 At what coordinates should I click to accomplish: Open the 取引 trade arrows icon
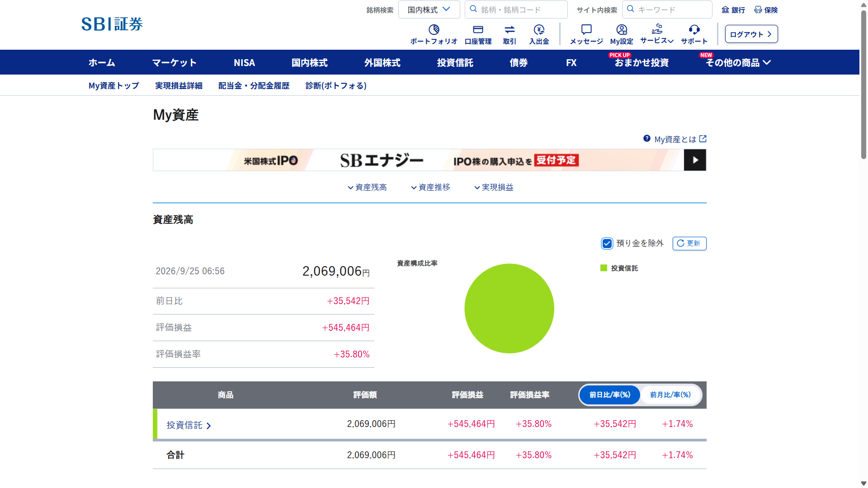(x=509, y=30)
